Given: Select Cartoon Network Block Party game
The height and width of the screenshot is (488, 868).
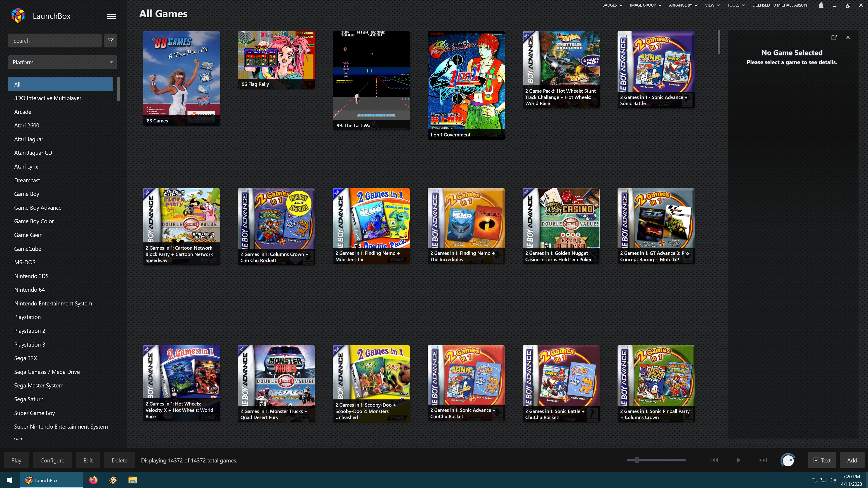Looking at the screenshot, I should [181, 227].
